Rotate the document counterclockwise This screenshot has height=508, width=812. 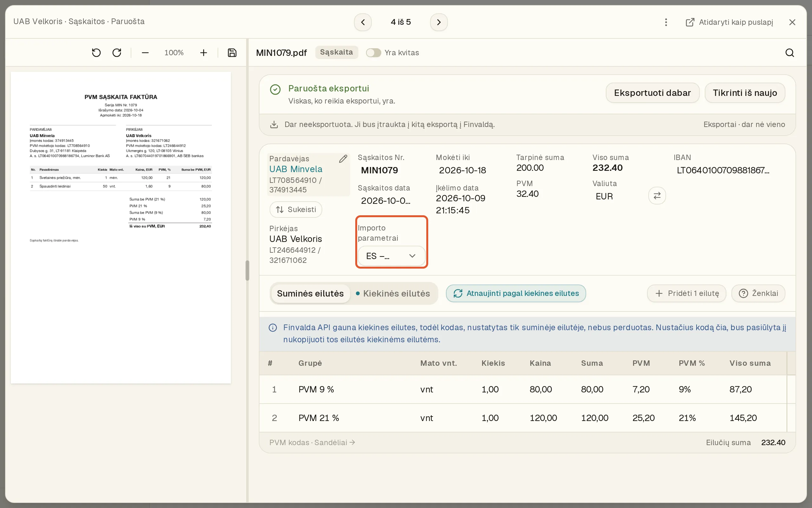(x=96, y=53)
